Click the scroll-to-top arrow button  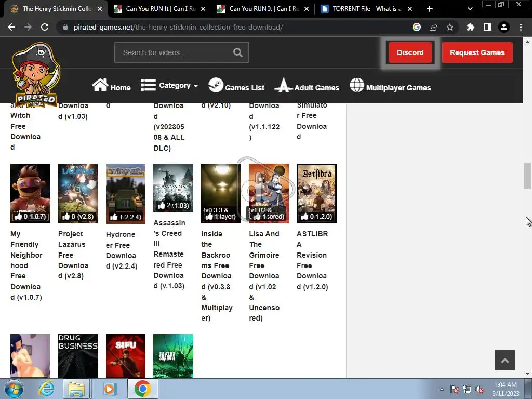505,360
